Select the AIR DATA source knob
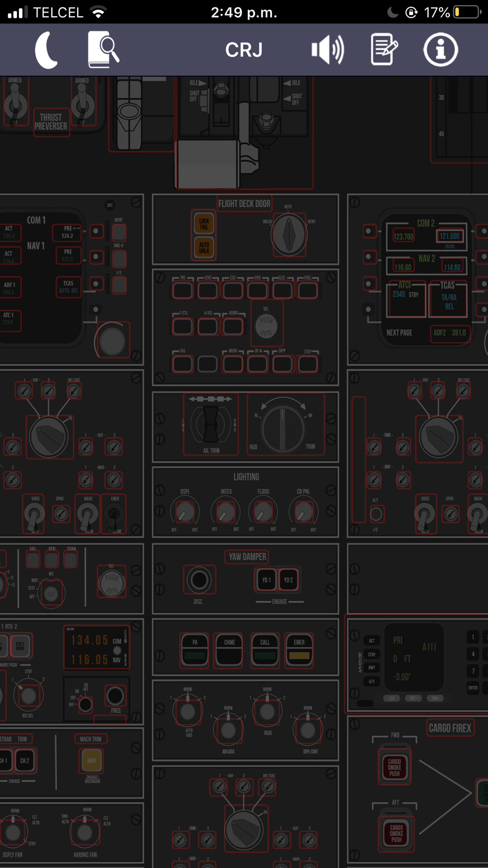Screen dimensions: 488x868 point(228,730)
